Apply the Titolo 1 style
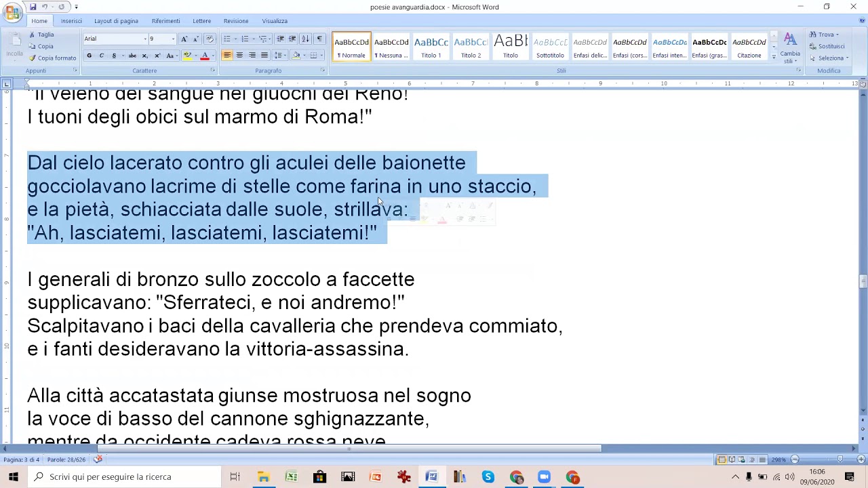The width and height of the screenshot is (868, 488). tap(431, 46)
